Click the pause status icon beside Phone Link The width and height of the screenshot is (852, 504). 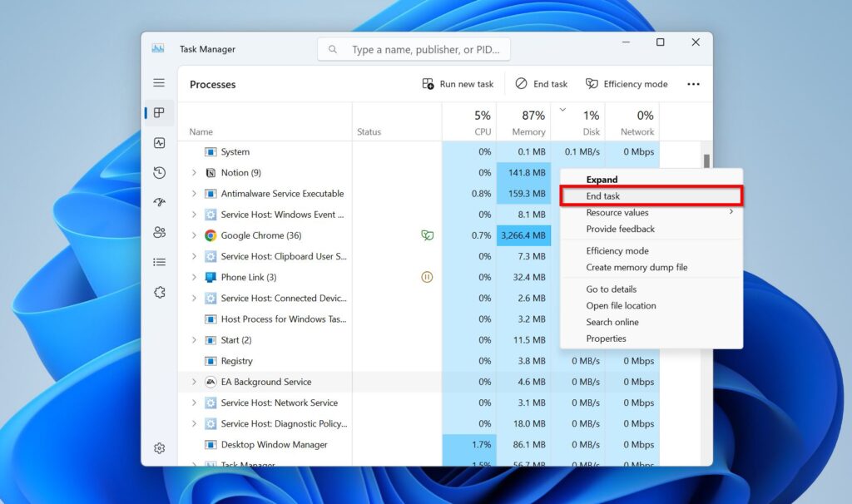point(427,277)
